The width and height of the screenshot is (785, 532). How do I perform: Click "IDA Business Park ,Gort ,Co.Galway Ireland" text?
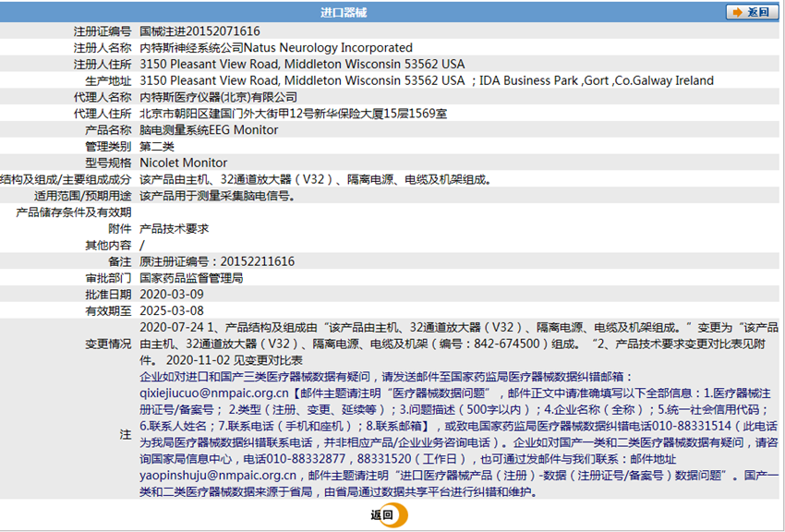[x=597, y=80]
